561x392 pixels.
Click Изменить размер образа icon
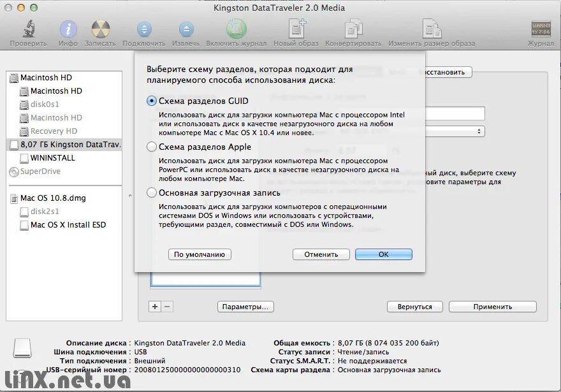pos(432,29)
